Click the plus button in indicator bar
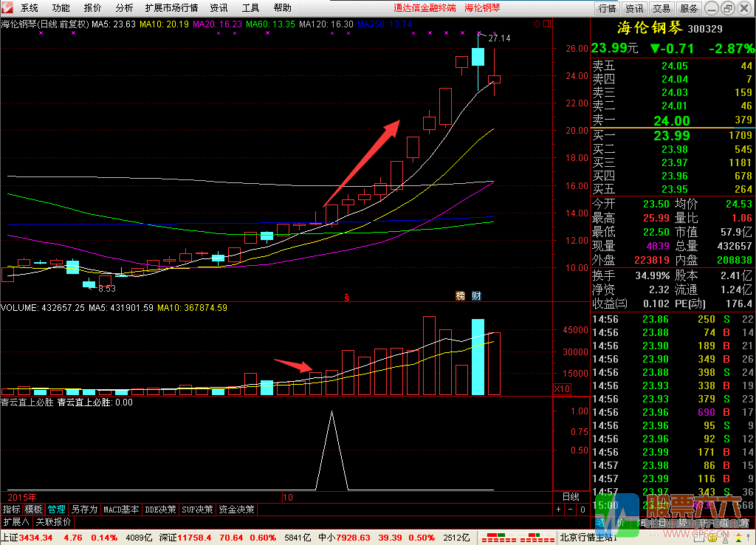The width and height of the screenshot is (756, 545). (559, 510)
